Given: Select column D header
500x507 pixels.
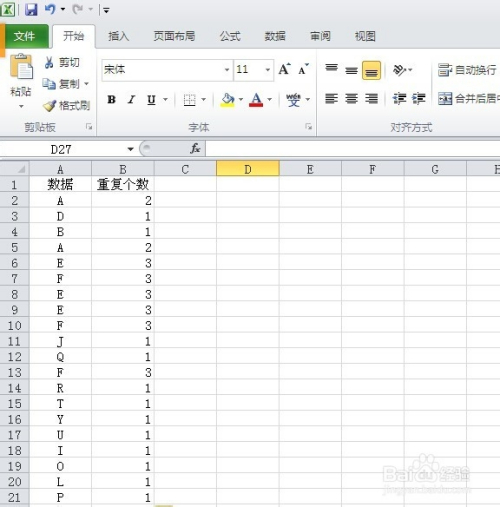Looking at the screenshot, I should (x=248, y=169).
